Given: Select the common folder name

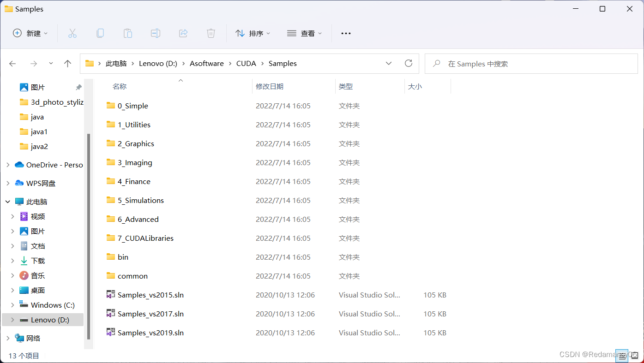Looking at the screenshot, I should pyautogui.click(x=132, y=276).
